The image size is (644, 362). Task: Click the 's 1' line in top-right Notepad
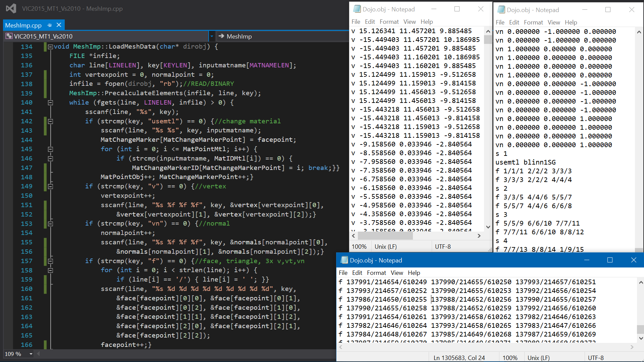click(x=501, y=154)
